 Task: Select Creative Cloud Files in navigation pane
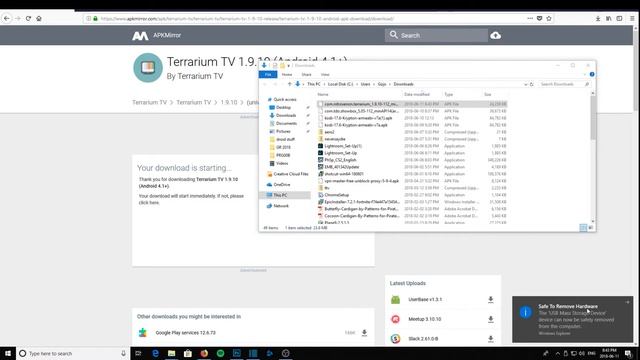(x=290, y=174)
